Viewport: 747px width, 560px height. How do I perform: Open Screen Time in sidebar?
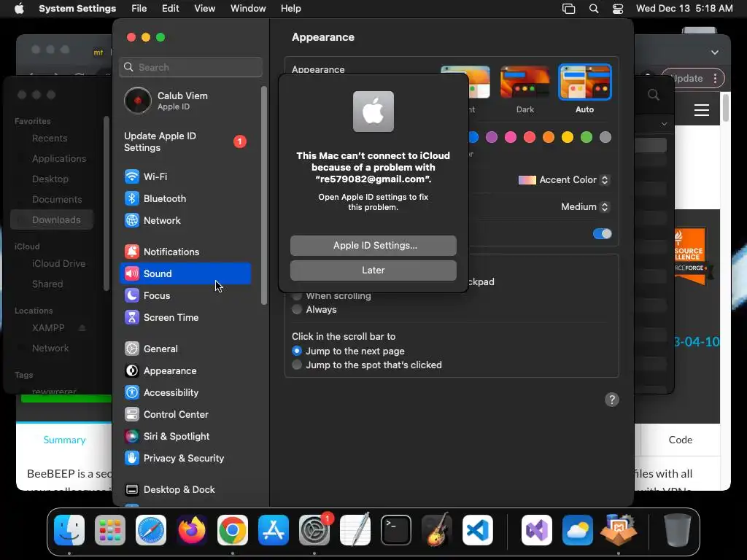click(185, 317)
